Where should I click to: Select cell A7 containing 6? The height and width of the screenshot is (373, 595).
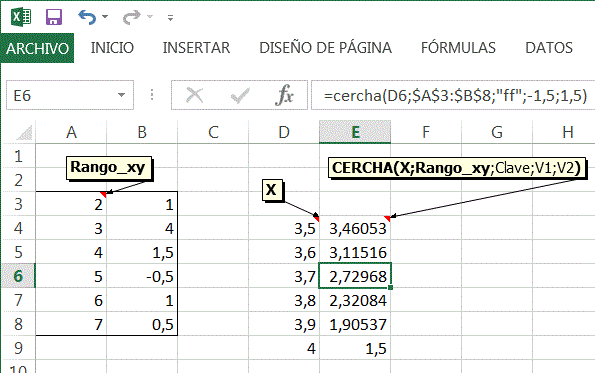click(x=71, y=300)
